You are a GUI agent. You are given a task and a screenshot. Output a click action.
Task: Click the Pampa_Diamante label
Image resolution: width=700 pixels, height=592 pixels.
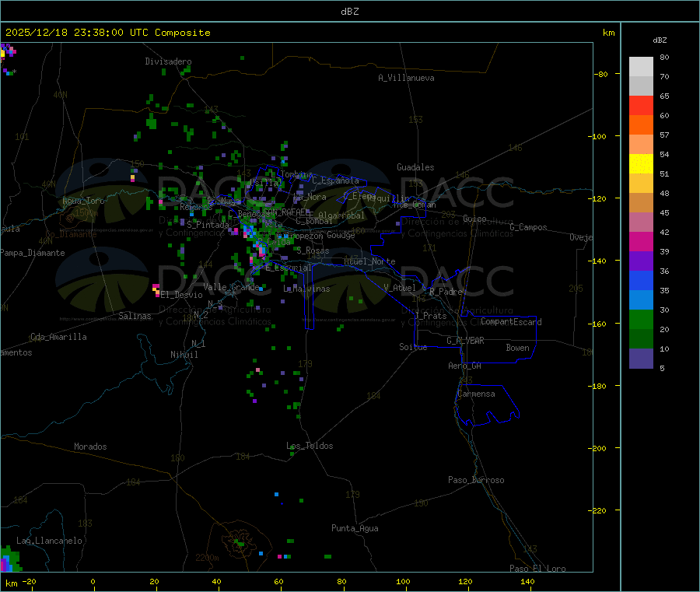pyautogui.click(x=33, y=253)
